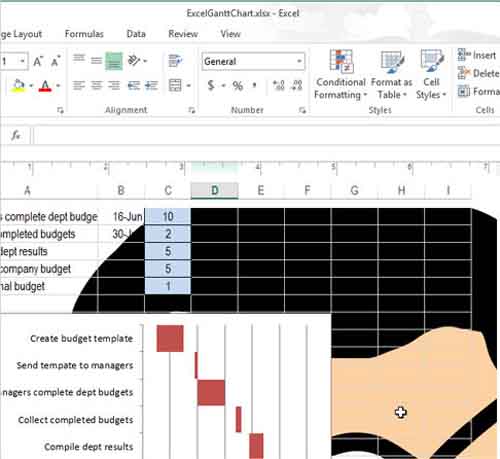Apply red font color

45,86
